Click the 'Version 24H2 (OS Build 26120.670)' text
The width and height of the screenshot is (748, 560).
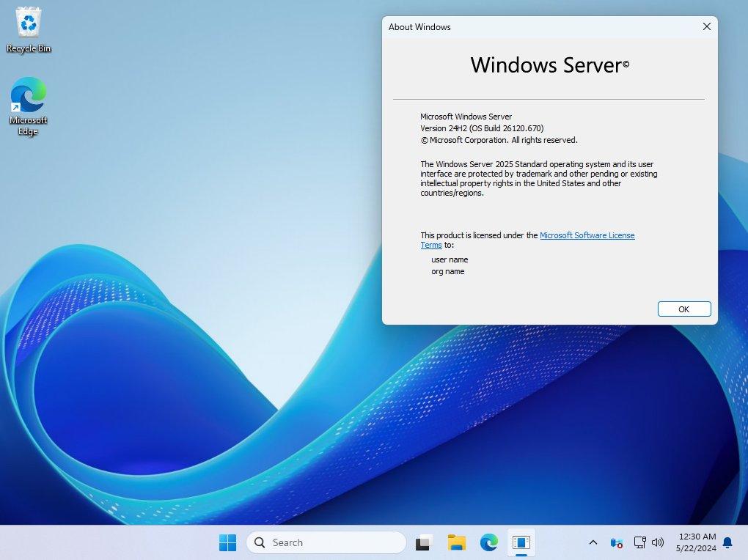(x=482, y=128)
